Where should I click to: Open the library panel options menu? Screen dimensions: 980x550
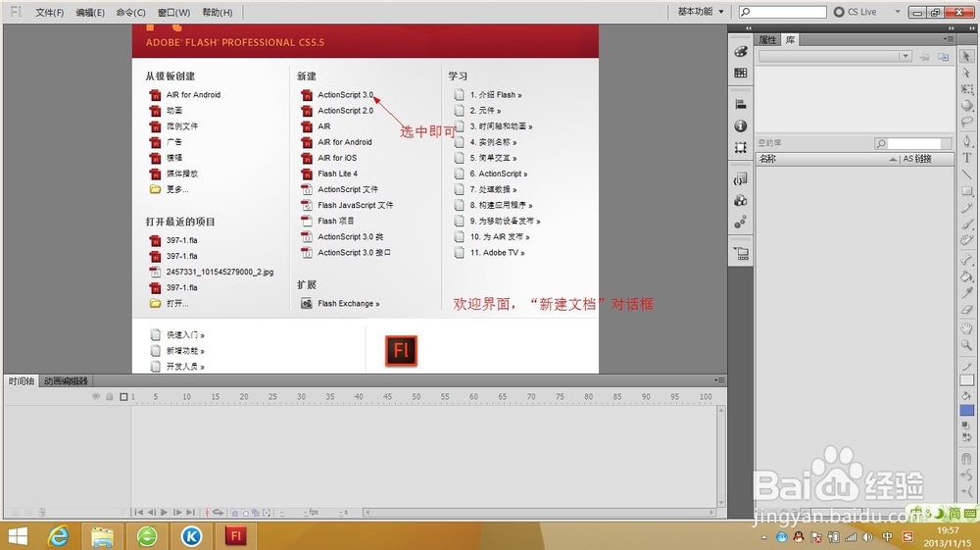949,39
